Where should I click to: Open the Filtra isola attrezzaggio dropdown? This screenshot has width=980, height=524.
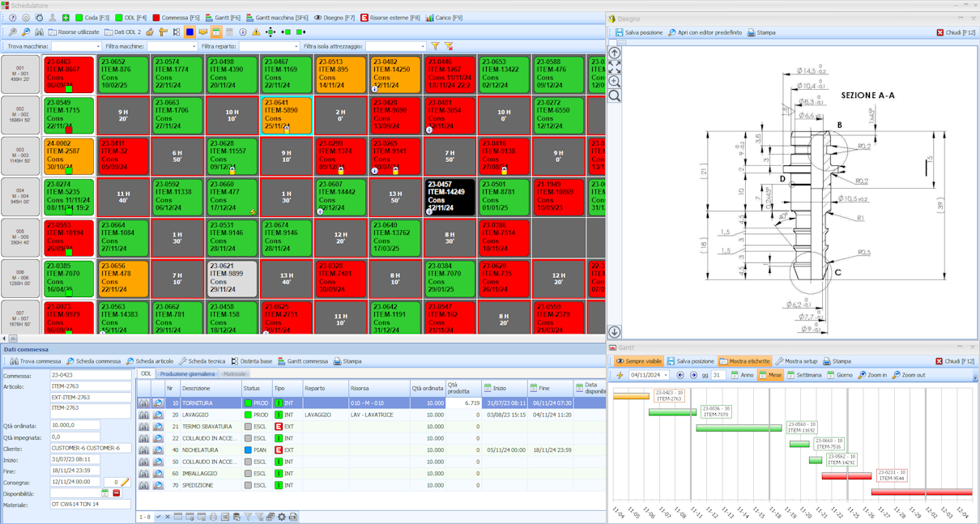click(423, 46)
